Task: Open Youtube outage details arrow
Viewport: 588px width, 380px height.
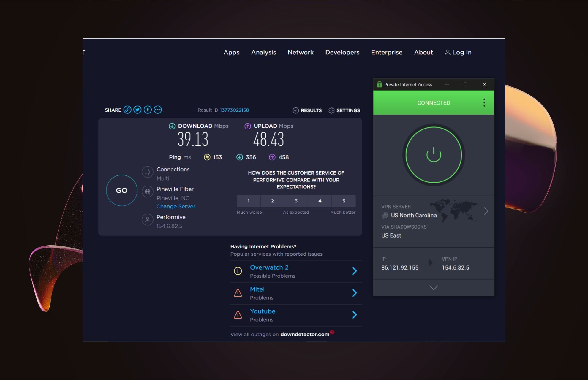Action: 354,315
